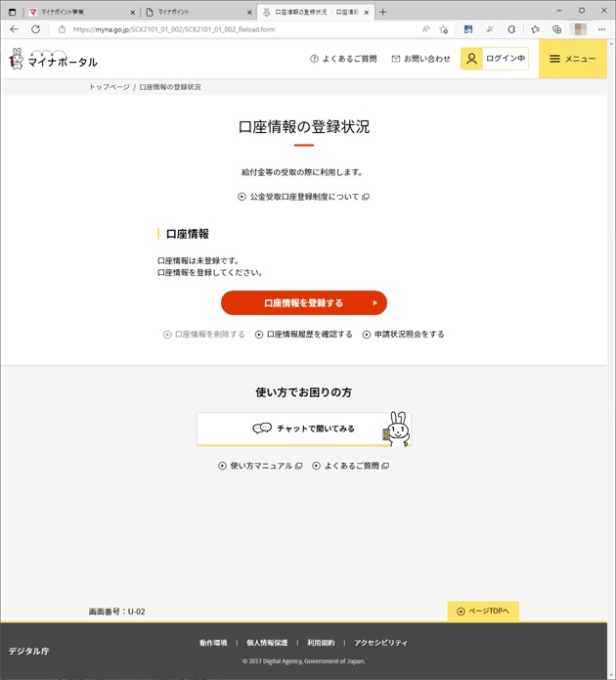Click the ログイン中 user icon
The image size is (616, 680).
click(471, 59)
